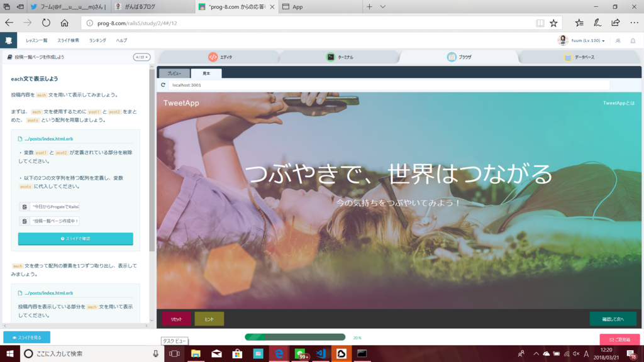Open the notification bell icon
The height and width of the screenshot is (362, 644).
(x=633, y=41)
